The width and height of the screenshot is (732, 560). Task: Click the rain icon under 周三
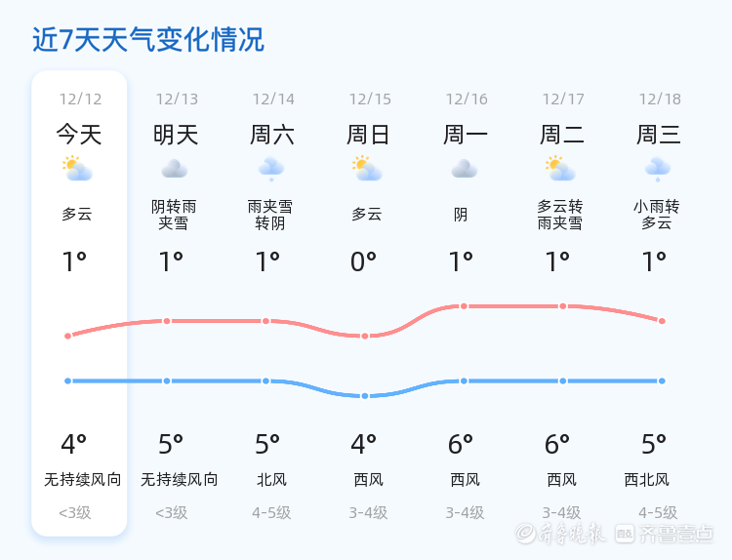pyautogui.click(x=658, y=169)
